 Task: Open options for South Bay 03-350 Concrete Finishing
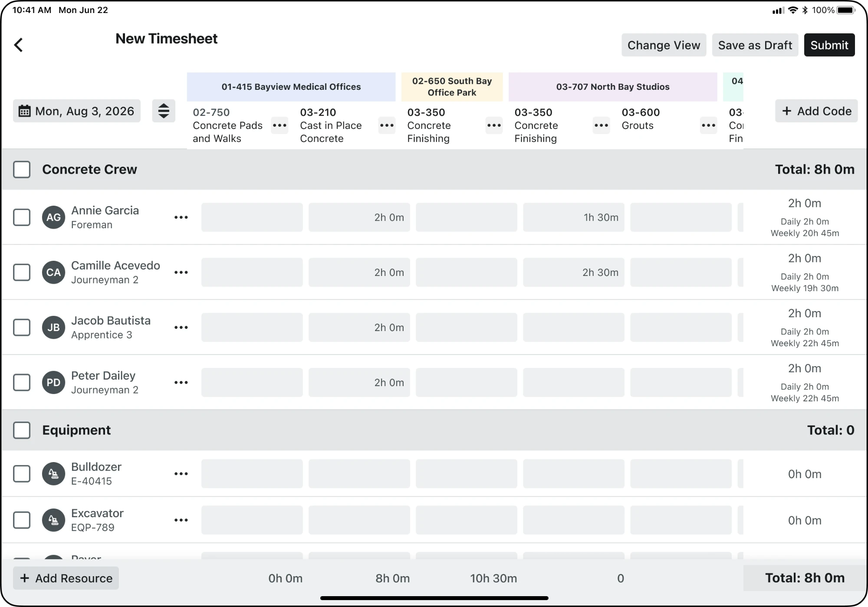pos(494,125)
